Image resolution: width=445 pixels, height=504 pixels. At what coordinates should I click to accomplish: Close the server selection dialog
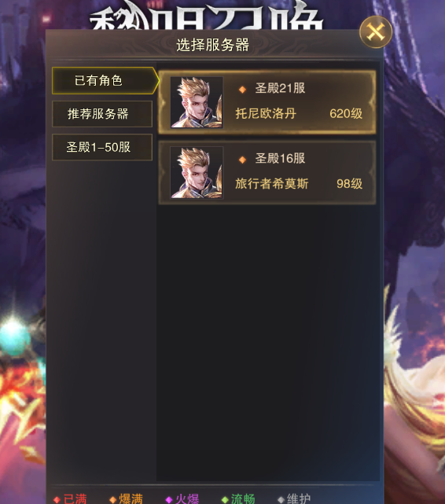coord(376,32)
